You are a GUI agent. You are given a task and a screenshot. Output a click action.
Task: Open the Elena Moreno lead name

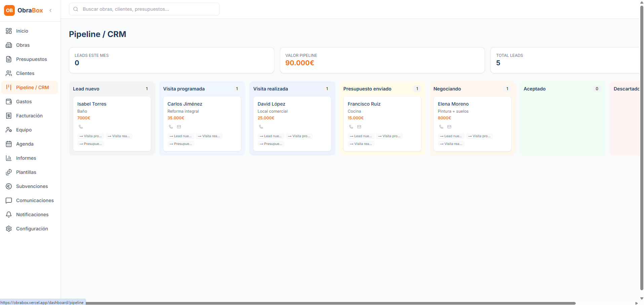tap(453, 104)
